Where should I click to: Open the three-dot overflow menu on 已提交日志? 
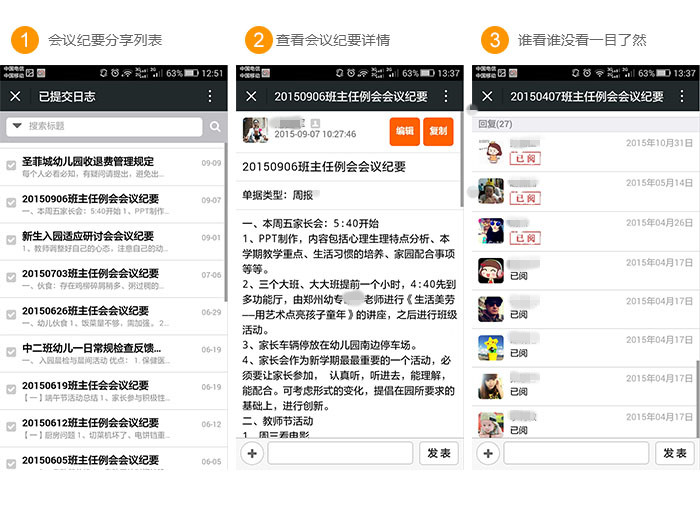(210, 96)
